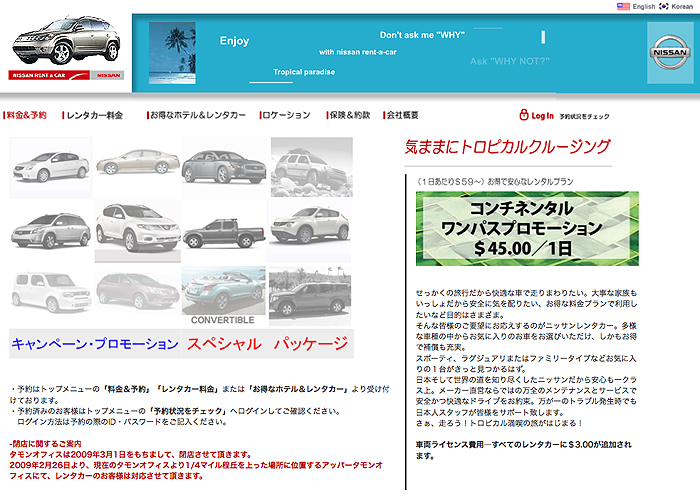The width and height of the screenshot is (700, 503).
Task: Open the ロケーション menu item
Action: 285,115
